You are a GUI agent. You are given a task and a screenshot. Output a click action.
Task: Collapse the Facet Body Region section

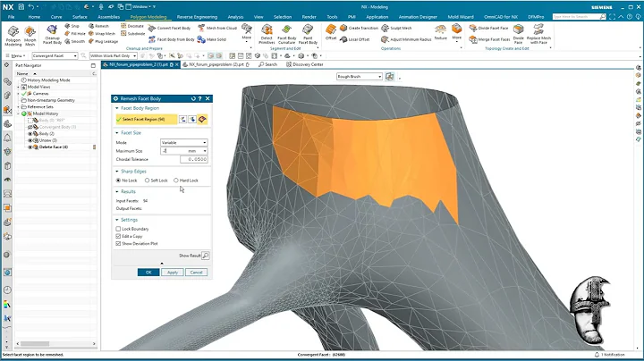click(x=117, y=108)
